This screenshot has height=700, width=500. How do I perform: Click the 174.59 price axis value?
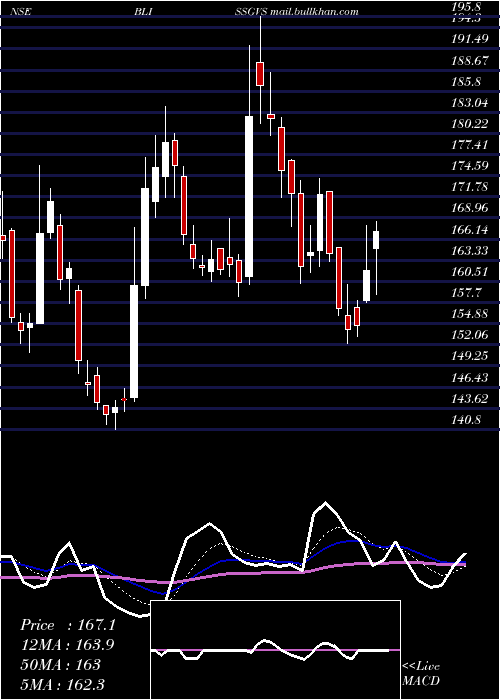[470, 166]
